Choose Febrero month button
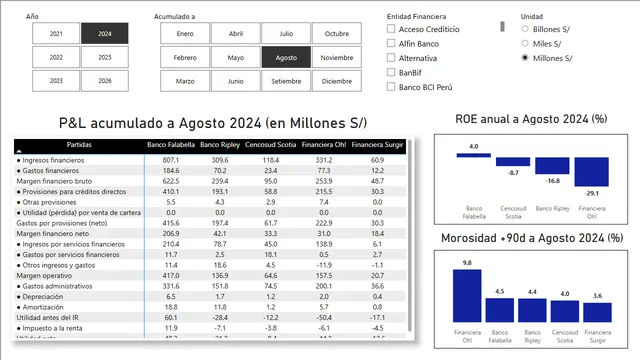This screenshot has width=640, height=360. (x=185, y=58)
